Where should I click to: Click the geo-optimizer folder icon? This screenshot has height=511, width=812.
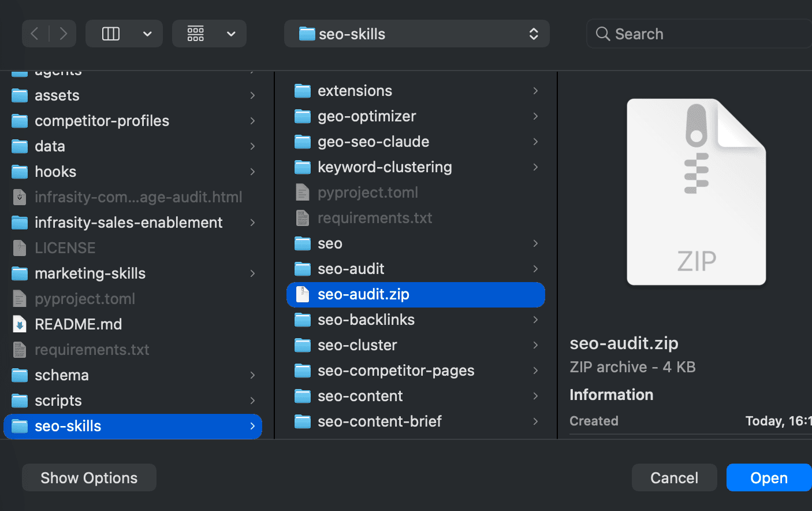(303, 116)
